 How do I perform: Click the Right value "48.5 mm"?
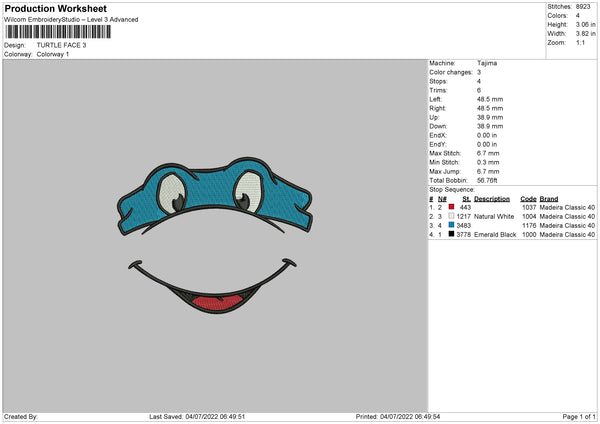[x=490, y=108]
